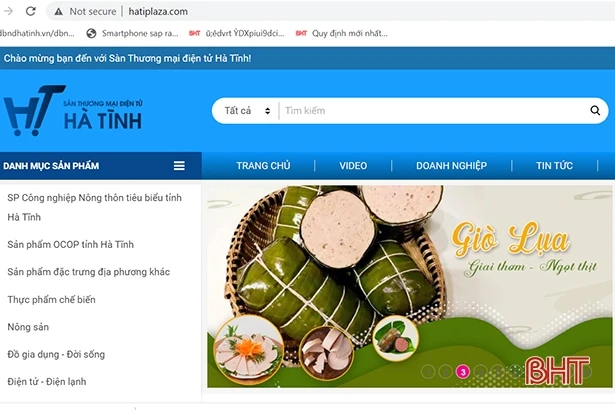This screenshot has width=615, height=410.
Task: Select Sản phẩm OCOP tỉnh Hà Tĩnh
Action: [71, 244]
